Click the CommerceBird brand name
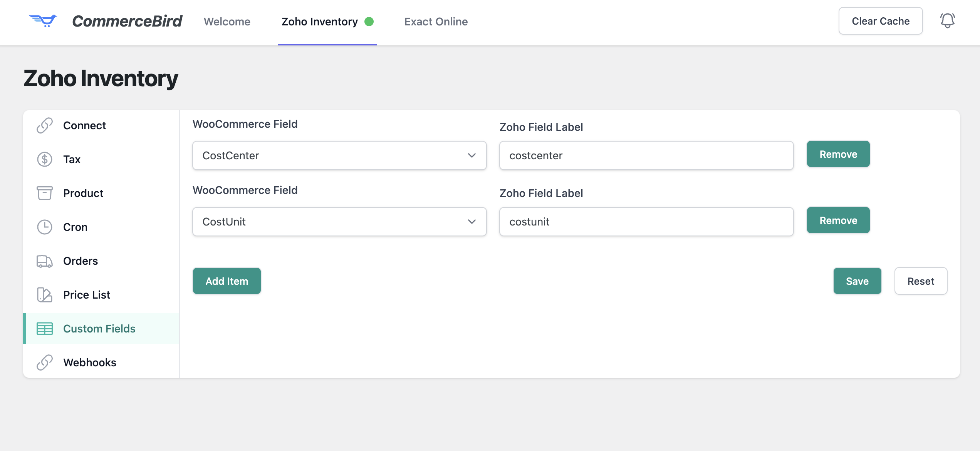This screenshot has width=980, height=451. 127,21
